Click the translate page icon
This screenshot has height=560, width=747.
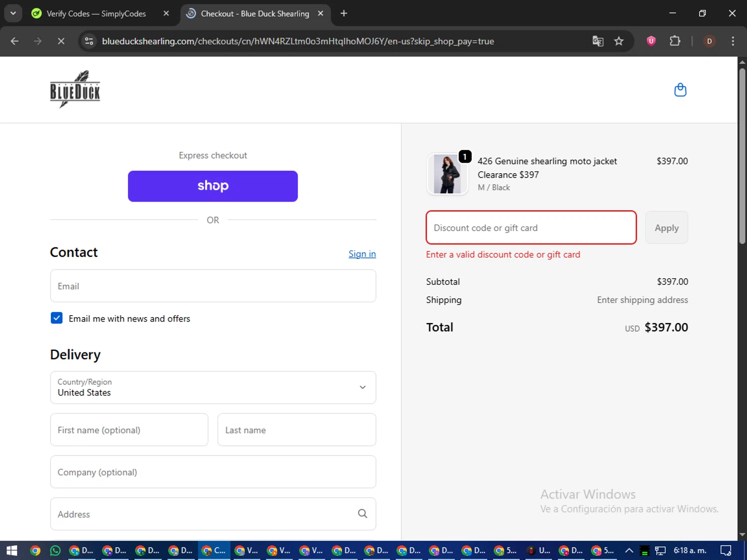[598, 41]
